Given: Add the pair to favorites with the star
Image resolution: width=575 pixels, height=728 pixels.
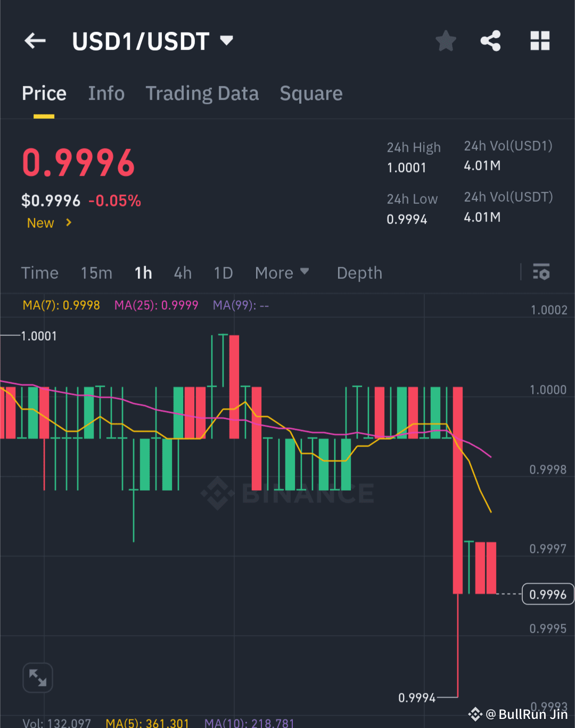Looking at the screenshot, I should point(446,41).
